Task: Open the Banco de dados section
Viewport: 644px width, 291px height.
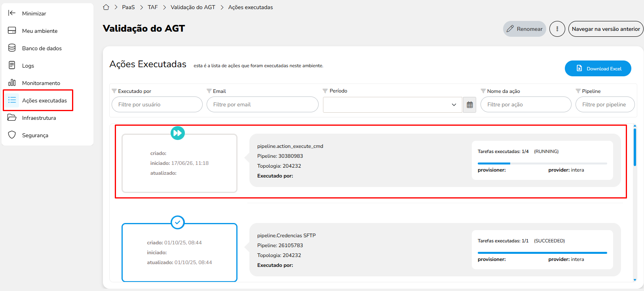Action: pos(42,48)
